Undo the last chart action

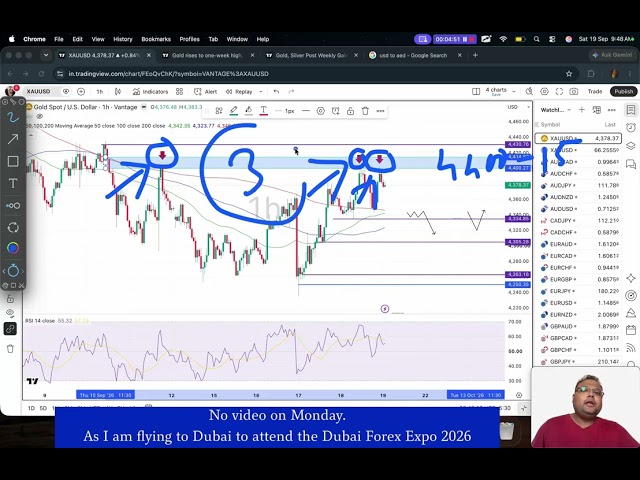point(276,91)
